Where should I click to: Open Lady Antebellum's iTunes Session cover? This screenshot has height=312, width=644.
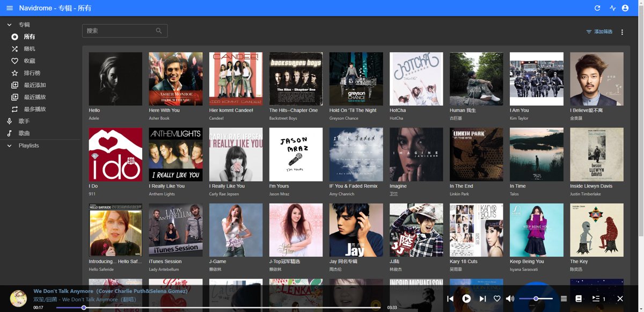(x=175, y=230)
